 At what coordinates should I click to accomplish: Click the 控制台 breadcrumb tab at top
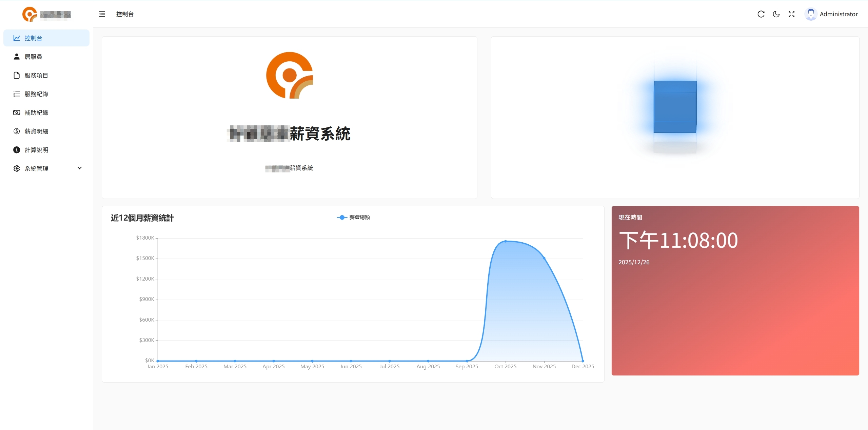click(x=125, y=14)
